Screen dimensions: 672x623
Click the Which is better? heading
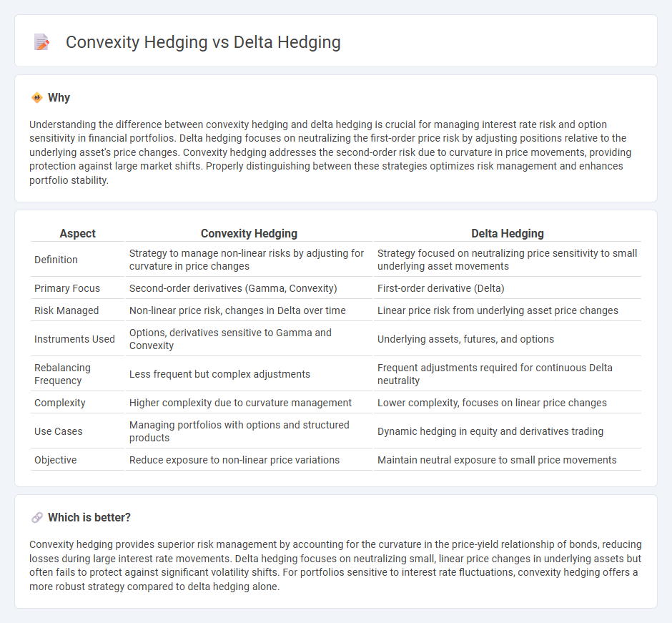point(89,518)
